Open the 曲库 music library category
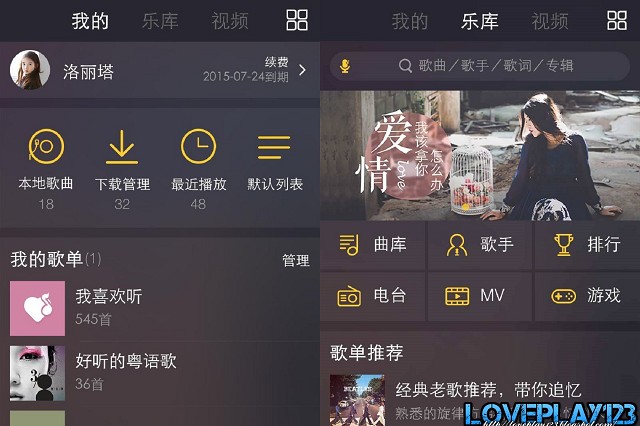This screenshot has height=426, width=640. tap(373, 245)
